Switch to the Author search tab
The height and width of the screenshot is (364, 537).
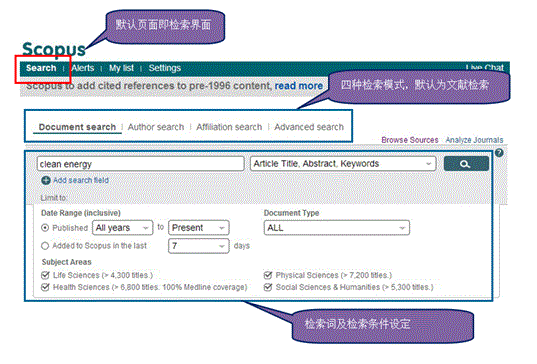156,127
